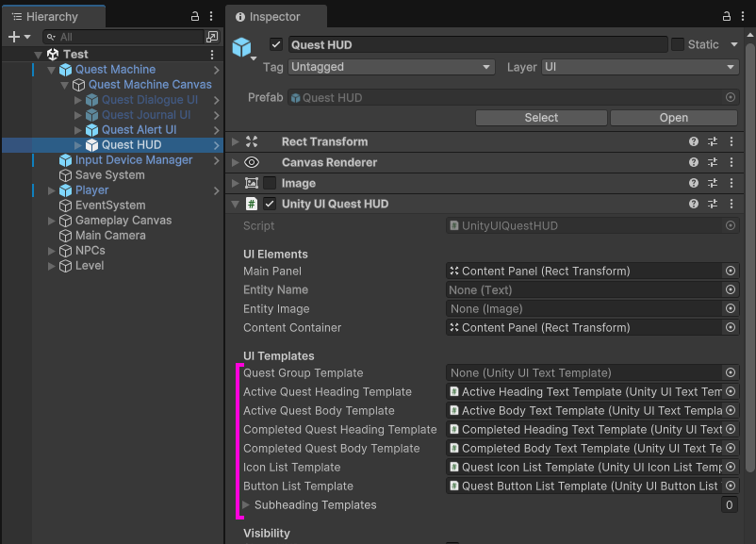This screenshot has width=756, height=544.
Task: Expand Image component foldout
Action: tap(236, 183)
